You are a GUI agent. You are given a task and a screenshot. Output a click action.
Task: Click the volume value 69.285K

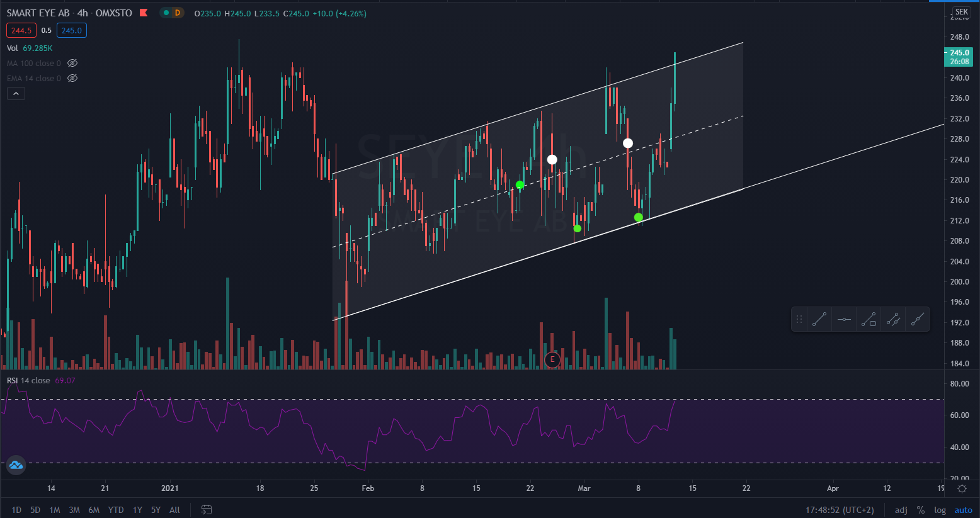point(38,48)
